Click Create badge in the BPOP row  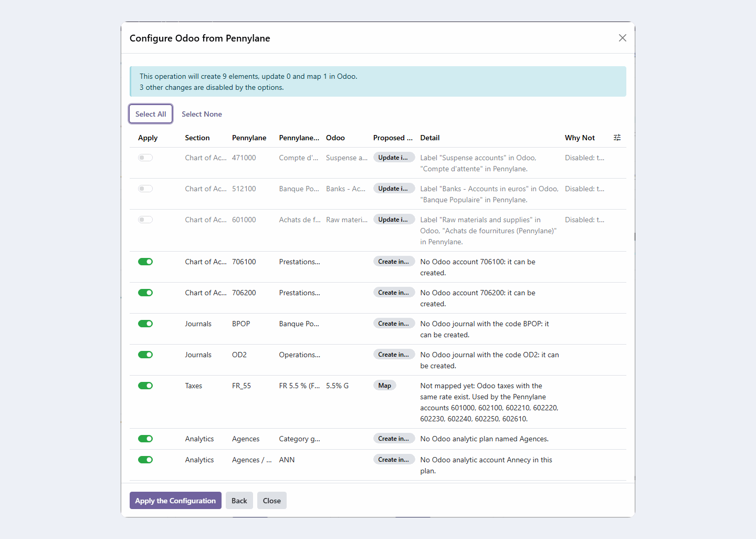pyautogui.click(x=394, y=324)
